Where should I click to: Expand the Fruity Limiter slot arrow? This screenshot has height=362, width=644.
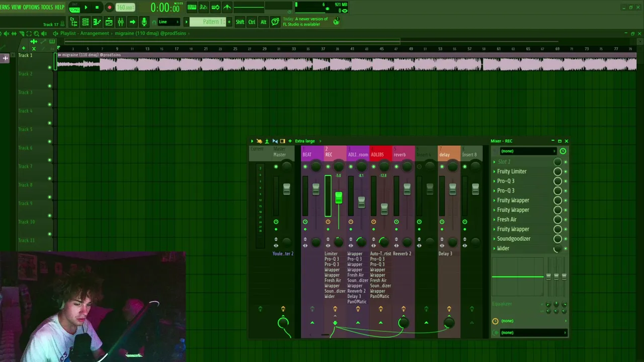pyautogui.click(x=494, y=171)
